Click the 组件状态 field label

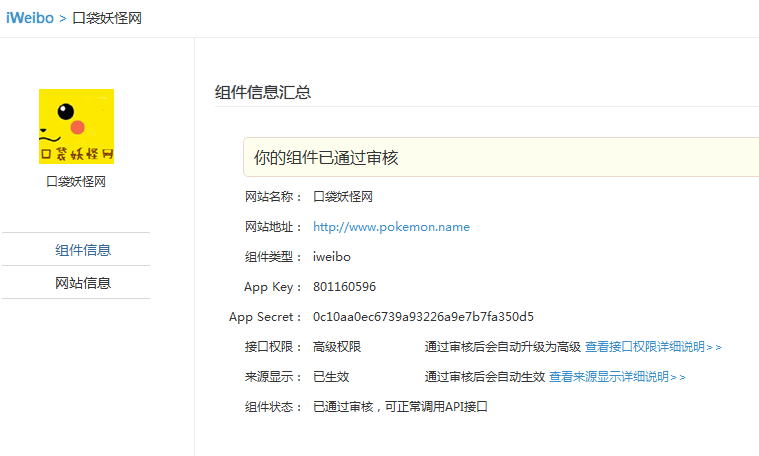pyautogui.click(x=273, y=407)
